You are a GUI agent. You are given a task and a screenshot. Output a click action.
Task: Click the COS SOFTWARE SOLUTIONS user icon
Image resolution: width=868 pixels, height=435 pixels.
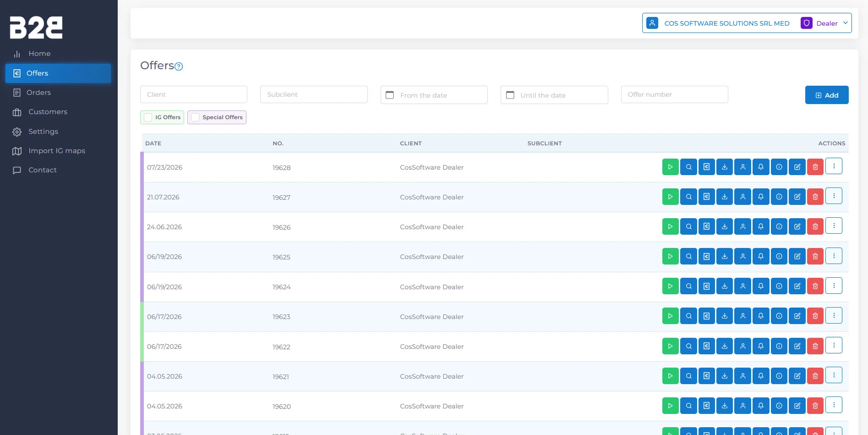pos(652,23)
